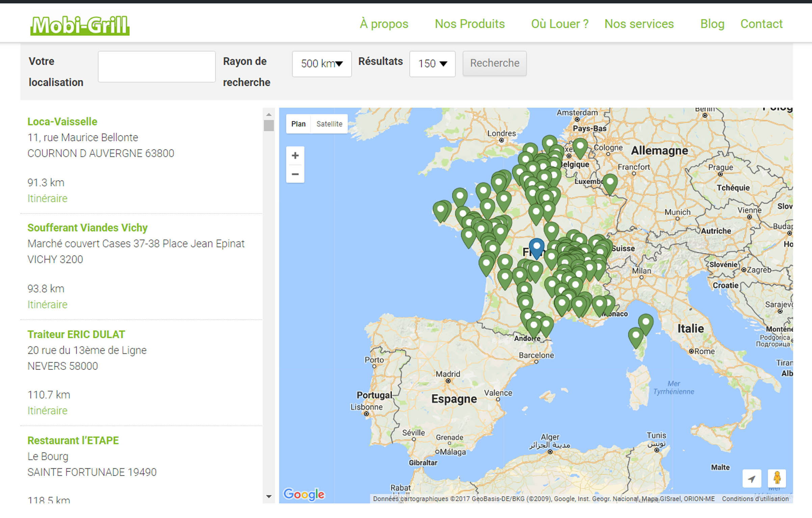Click the 93.8 km distance text
The image size is (812, 518).
pyautogui.click(x=46, y=289)
